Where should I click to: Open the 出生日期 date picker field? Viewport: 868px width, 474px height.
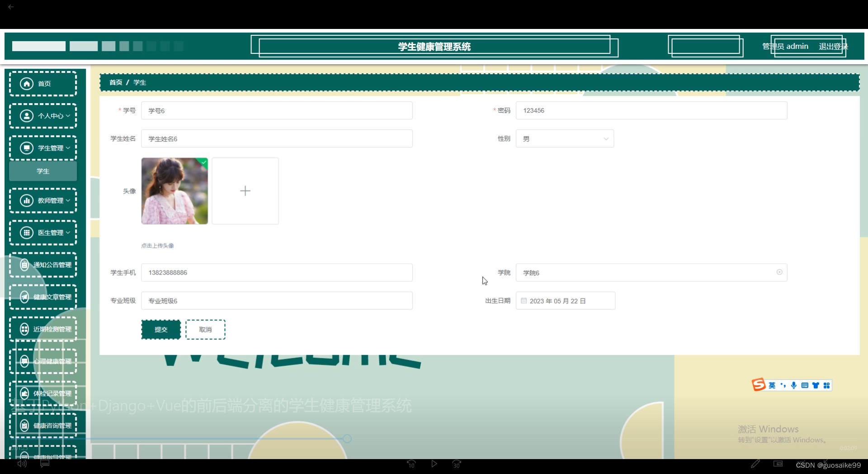point(565,300)
